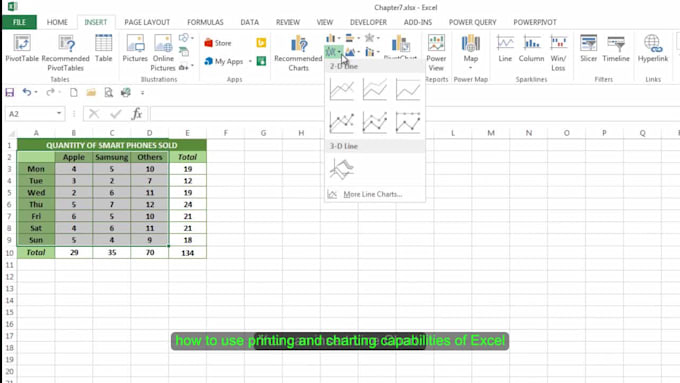The width and height of the screenshot is (680, 383).
Task: Select the 'Samsung' header cell
Action: point(111,157)
